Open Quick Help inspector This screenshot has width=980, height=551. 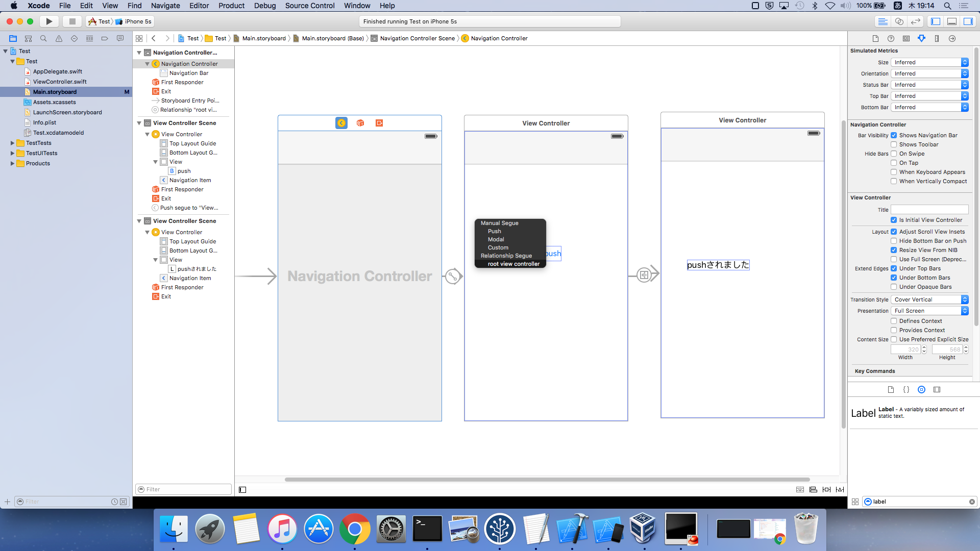pyautogui.click(x=891, y=38)
